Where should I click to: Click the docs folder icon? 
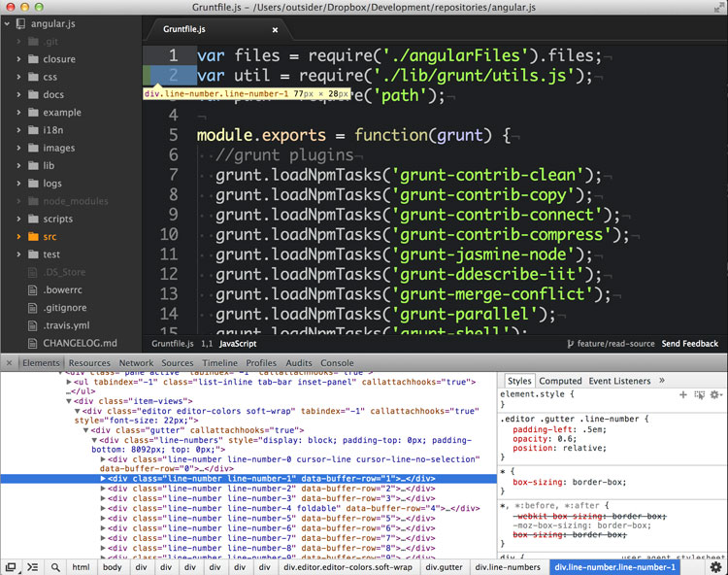tap(33, 94)
